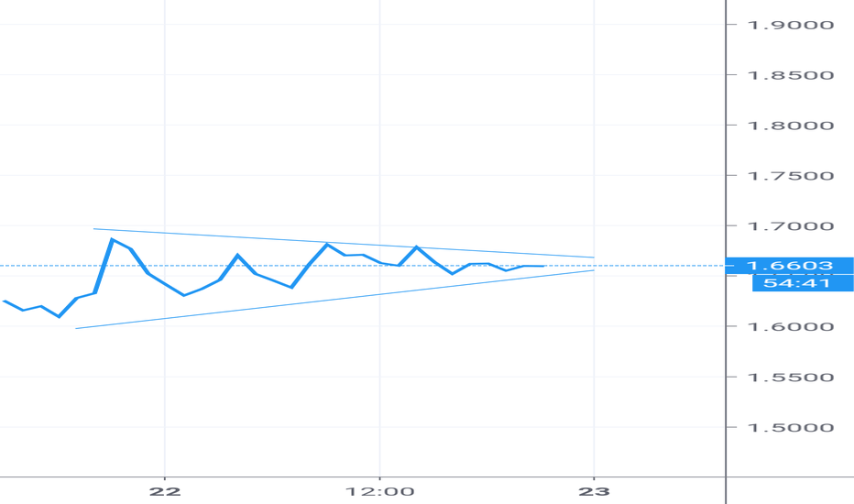Click the 1.8000 price scale label

(x=790, y=126)
